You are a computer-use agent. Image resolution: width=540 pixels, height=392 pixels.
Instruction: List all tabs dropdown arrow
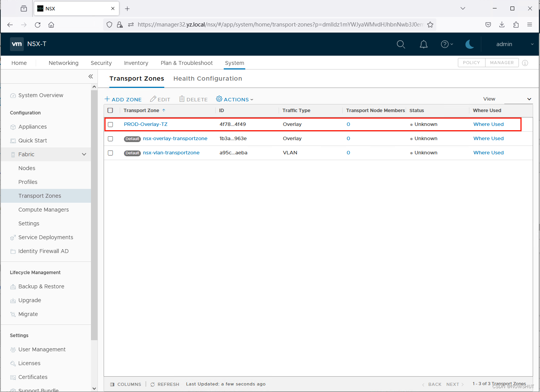tap(463, 8)
